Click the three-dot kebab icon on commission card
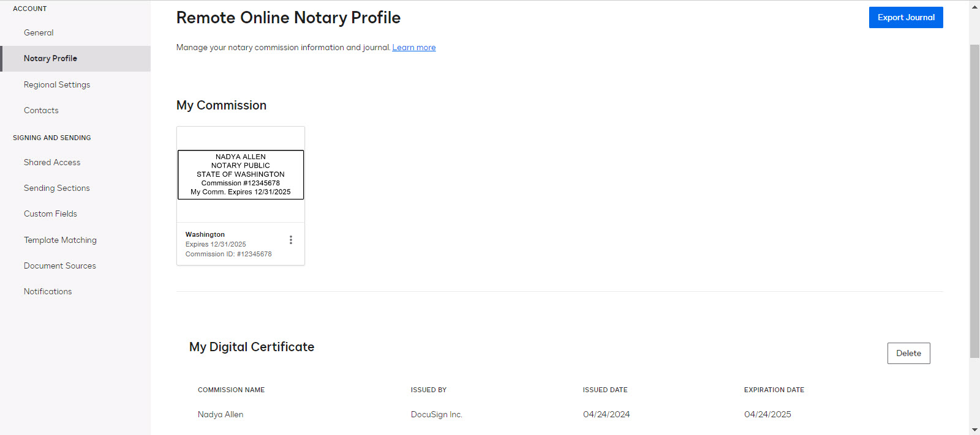The image size is (980, 435). (x=291, y=239)
